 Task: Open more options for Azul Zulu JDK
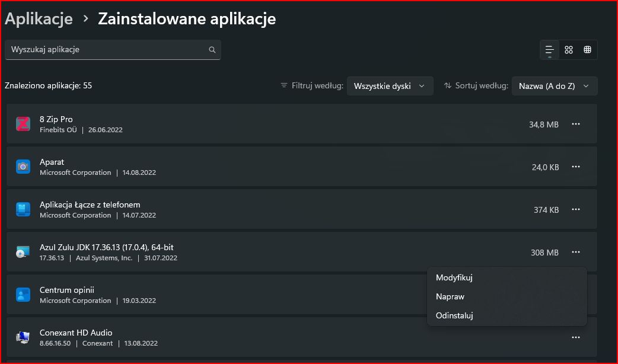tap(576, 252)
